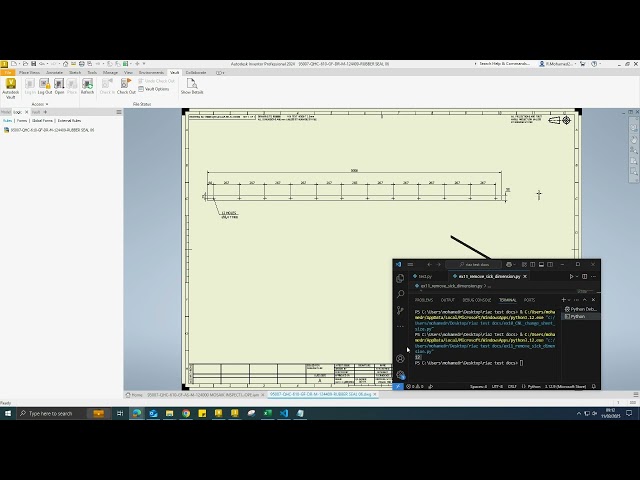The height and width of the screenshot is (480, 640).
Task: Open the new terminal launch profile dropdown
Action: pos(569,300)
